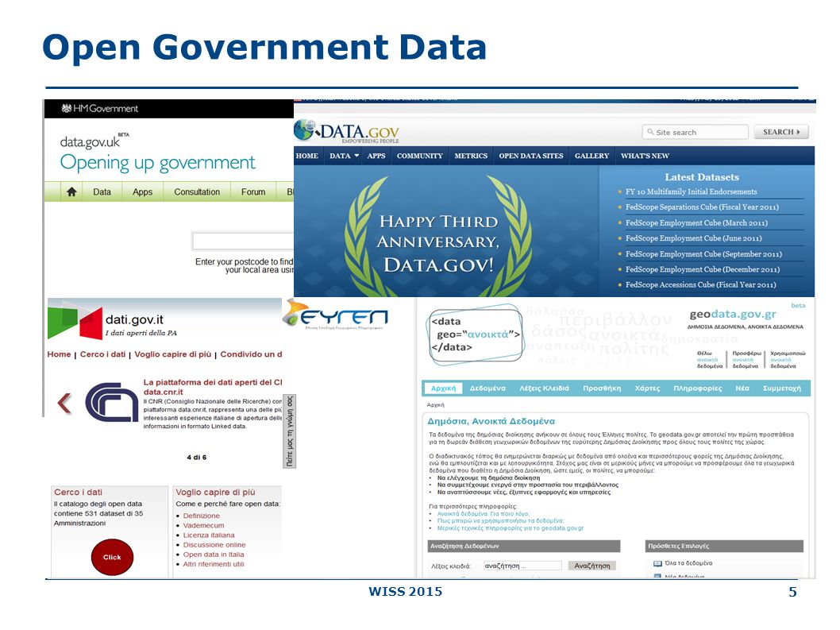Click the postcode input box on data.gov.uk

click(x=243, y=242)
